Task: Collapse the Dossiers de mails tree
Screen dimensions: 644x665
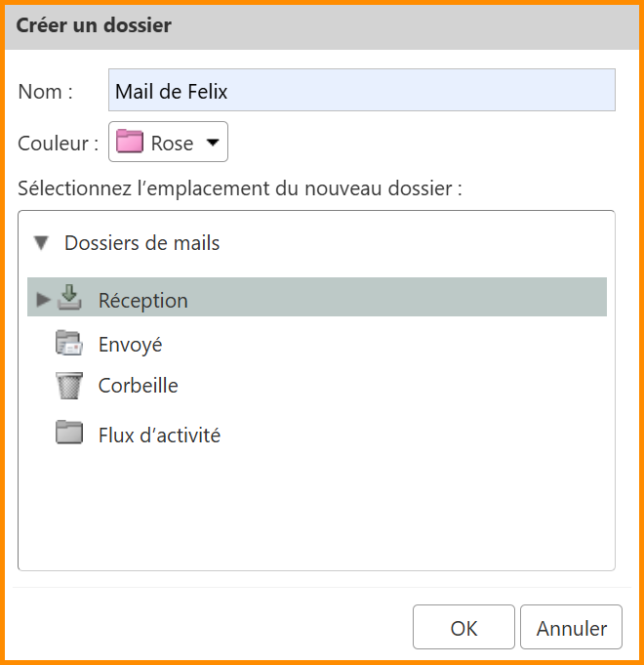Action: tap(41, 243)
